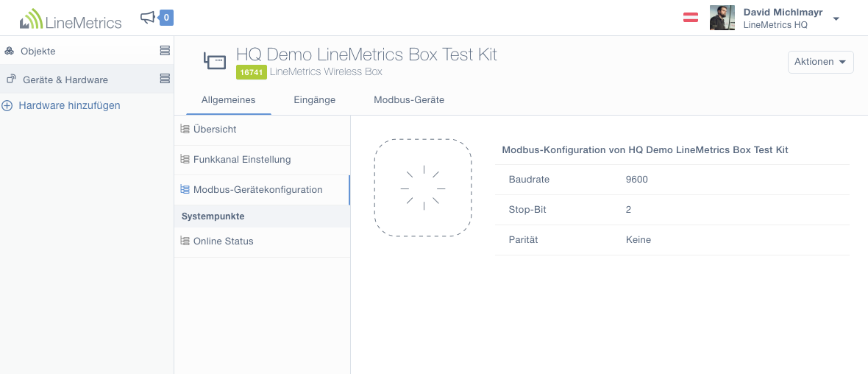Click HQ Demo LineMetrics Box Test Kit title
Image resolution: width=868 pixels, height=374 pixels.
tap(366, 54)
